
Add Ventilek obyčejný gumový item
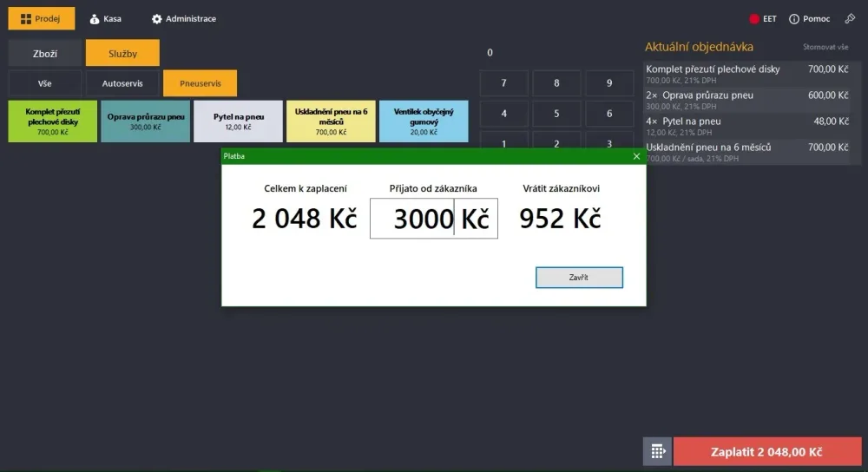click(x=424, y=121)
